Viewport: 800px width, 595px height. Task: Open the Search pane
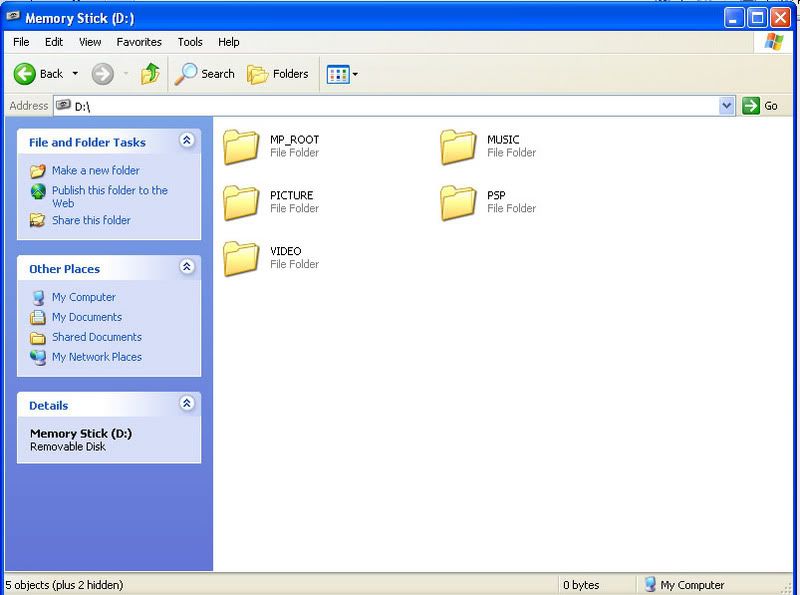pyautogui.click(x=205, y=74)
